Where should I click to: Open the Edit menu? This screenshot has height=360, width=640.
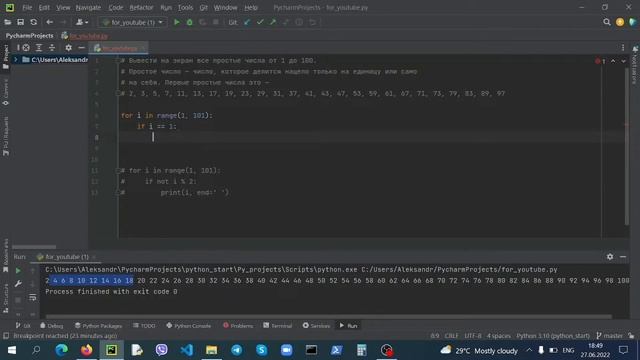pyautogui.click(x=44, y=7)
